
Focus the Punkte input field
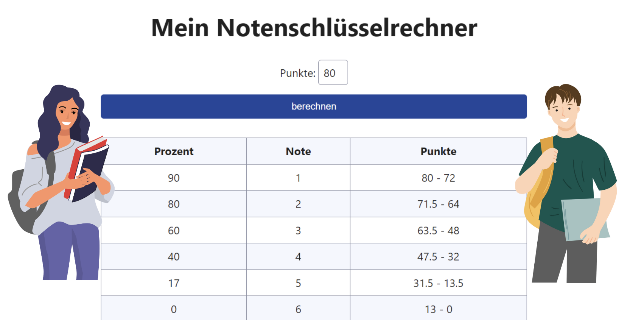point(333,72)
